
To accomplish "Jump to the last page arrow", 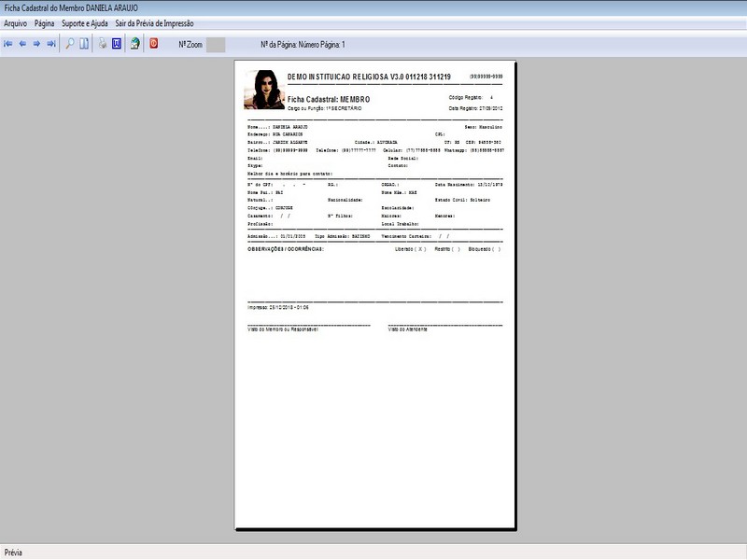I will pos(51,44).
